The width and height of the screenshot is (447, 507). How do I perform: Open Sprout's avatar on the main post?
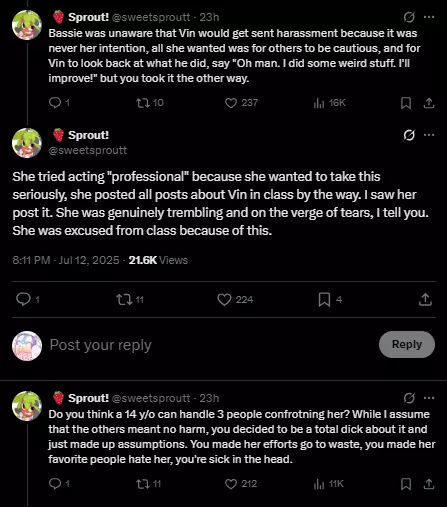(27, 143)
